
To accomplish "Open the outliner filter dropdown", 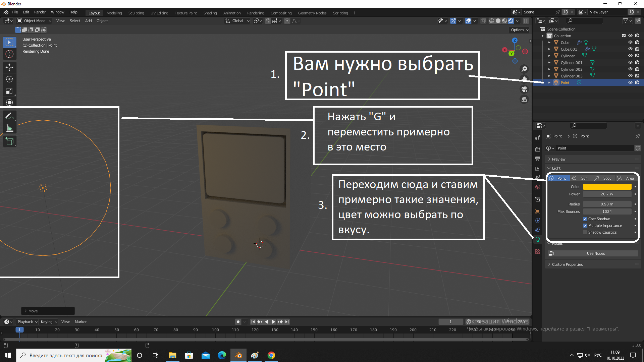I will click(x=627, y=21).
